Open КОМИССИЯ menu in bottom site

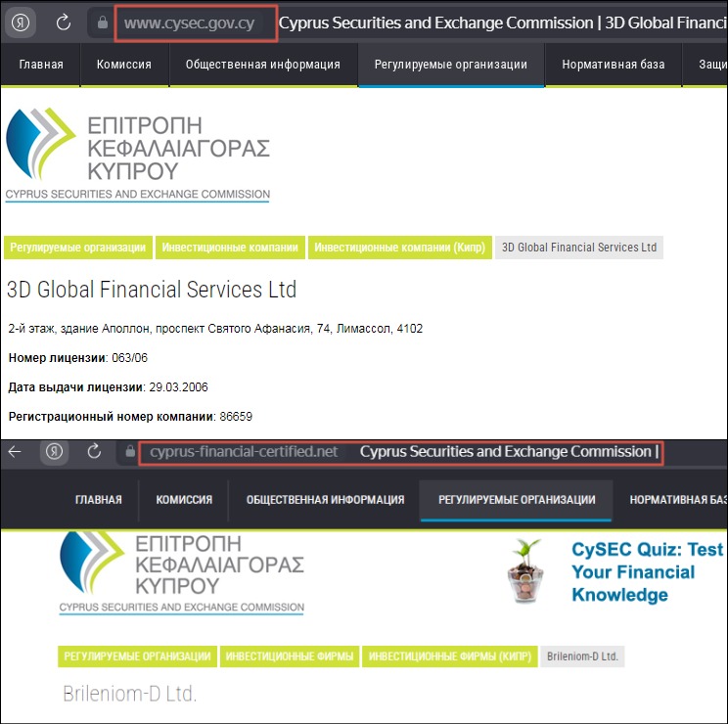pos(184,500)
